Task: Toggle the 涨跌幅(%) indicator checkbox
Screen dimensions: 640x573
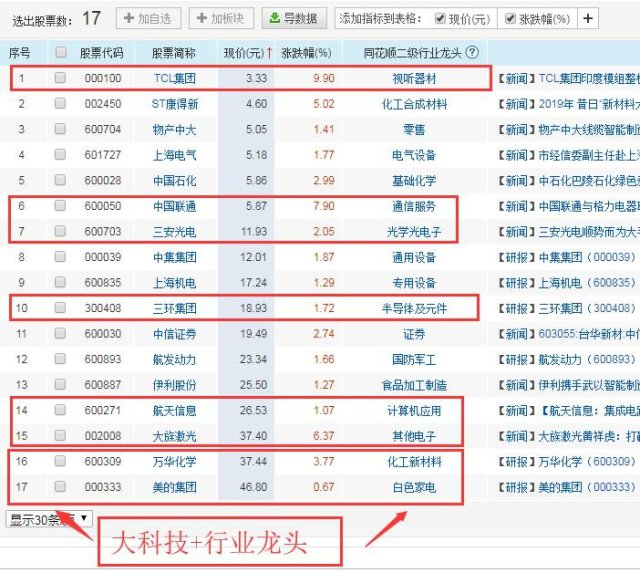Action: click(x=510, y=18)
